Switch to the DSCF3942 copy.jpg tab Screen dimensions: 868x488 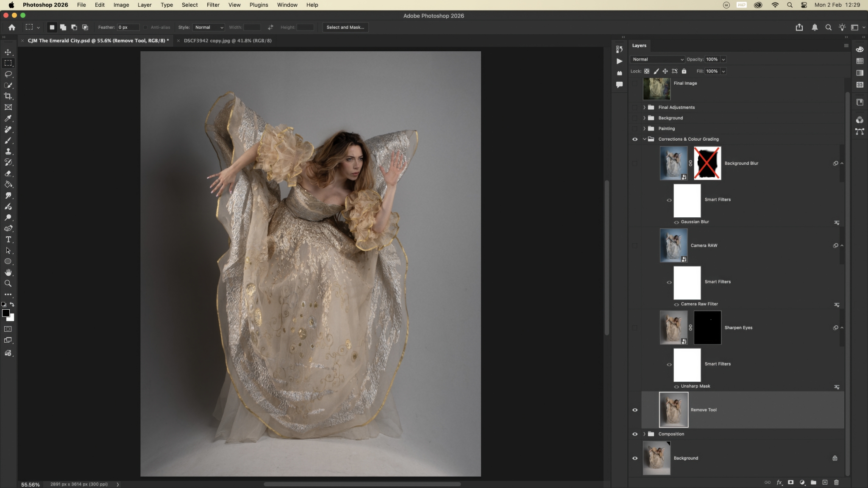click(x=228, y=41)
